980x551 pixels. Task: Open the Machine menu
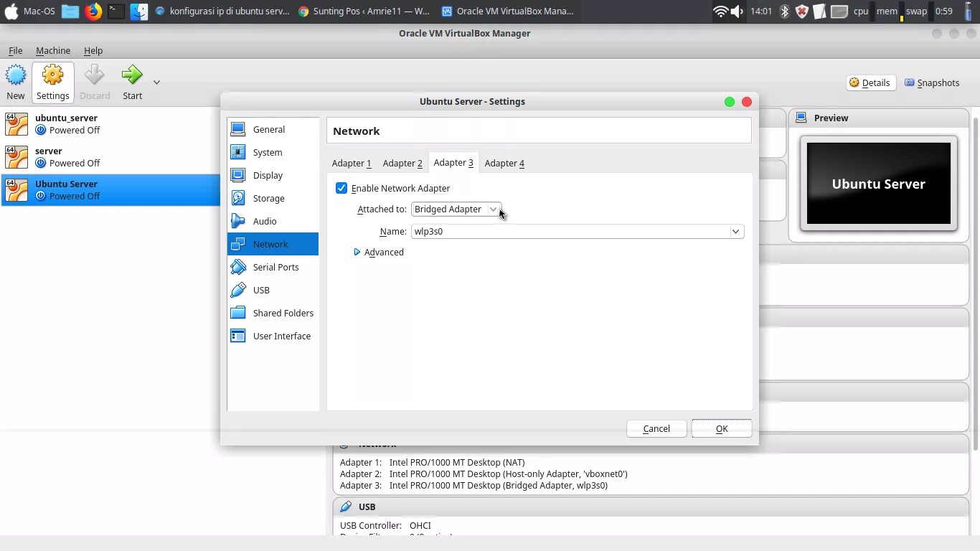tap(53, 50)
